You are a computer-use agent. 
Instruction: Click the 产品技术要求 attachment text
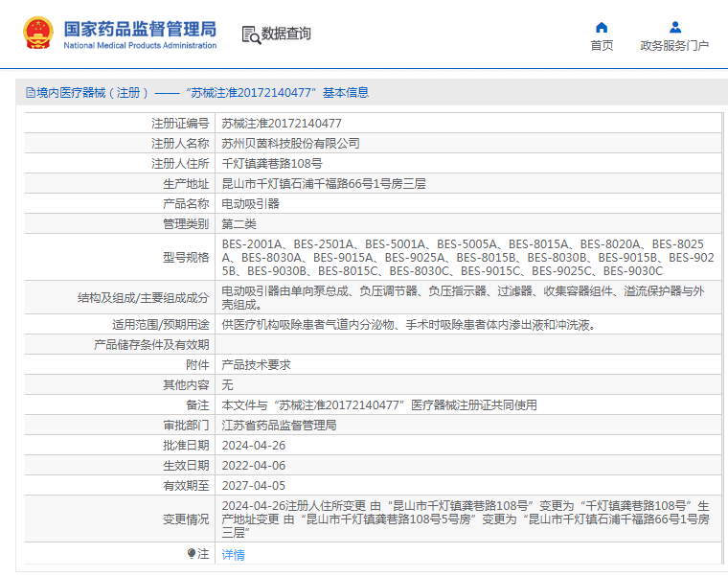tap(256, 365)
